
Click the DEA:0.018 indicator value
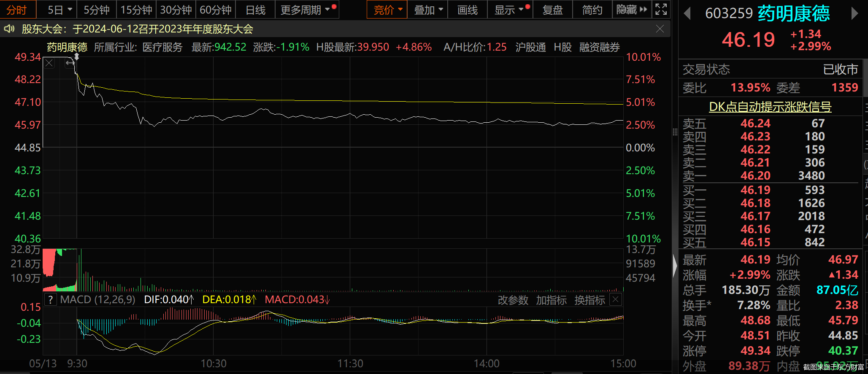[x=229, y=300]
